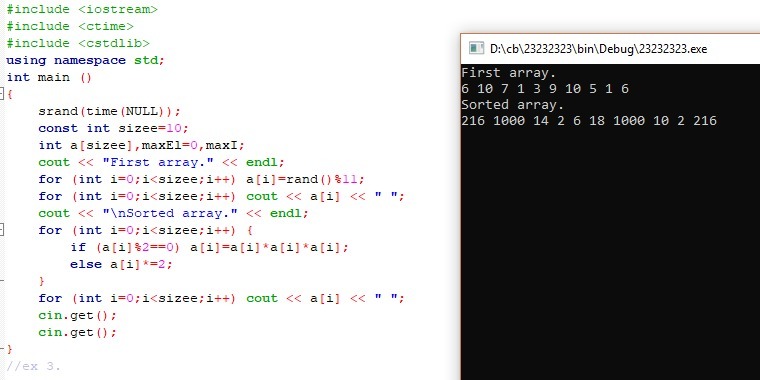The height and width of the screenshot is (380, 760).
Task: Place cursor on the else a[i]*=2 line
Action: pyautogui.click(x=121, y=264)
